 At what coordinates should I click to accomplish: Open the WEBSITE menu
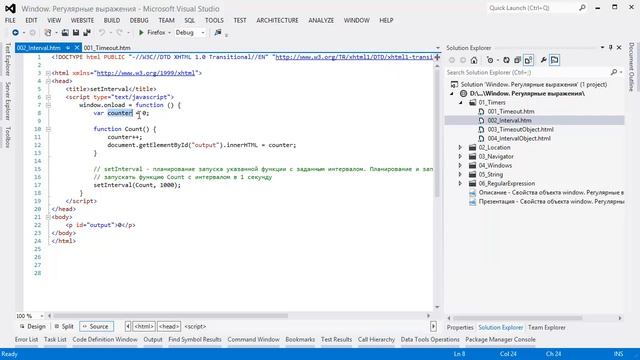coord(82,20)
